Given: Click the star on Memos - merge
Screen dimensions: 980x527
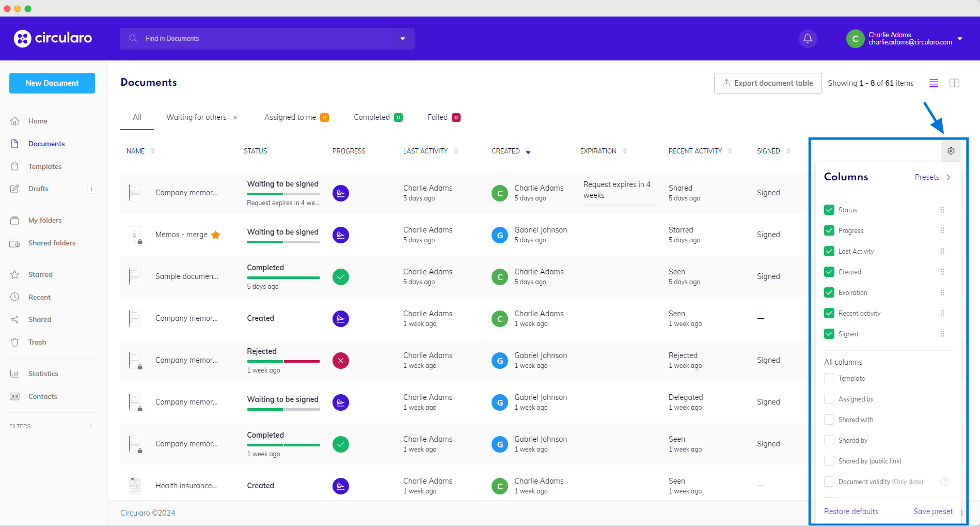Looking at the screenshot, I should pyautogui.click(x=216, y=235).
